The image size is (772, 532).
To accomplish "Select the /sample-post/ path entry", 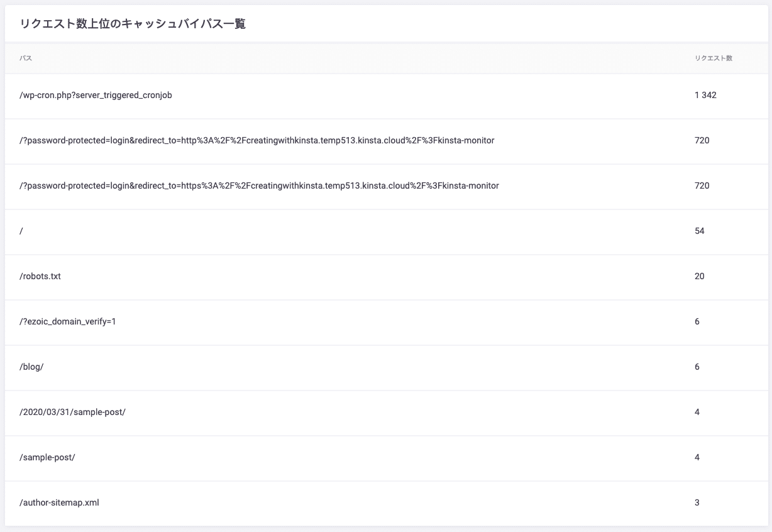I will (47, 458).
